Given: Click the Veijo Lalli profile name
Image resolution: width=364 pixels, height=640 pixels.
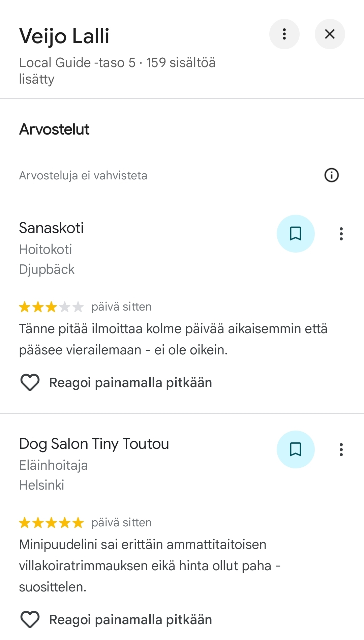Looking at the screenshot, I should click(64, 36).
